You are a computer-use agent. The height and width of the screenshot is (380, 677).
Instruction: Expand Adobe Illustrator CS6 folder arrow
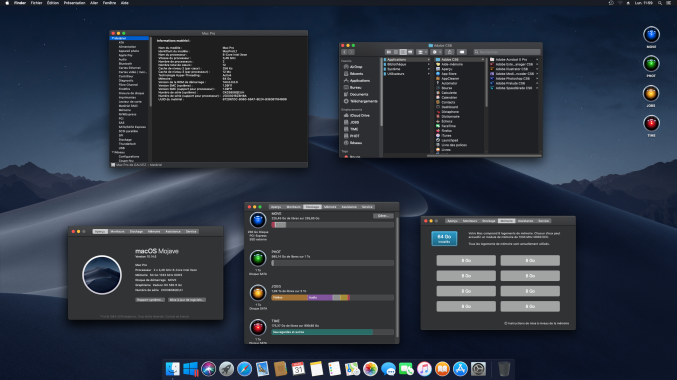(x=537, y=69)
